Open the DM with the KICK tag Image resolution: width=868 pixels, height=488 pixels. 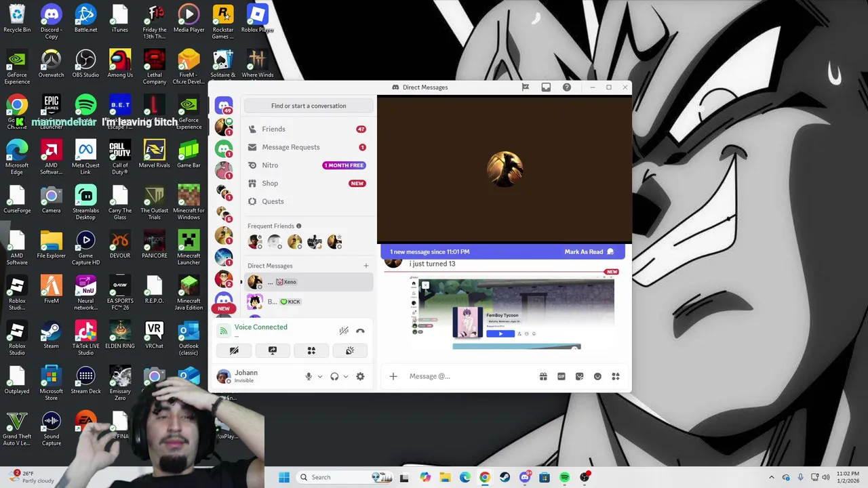coord(307,302)
